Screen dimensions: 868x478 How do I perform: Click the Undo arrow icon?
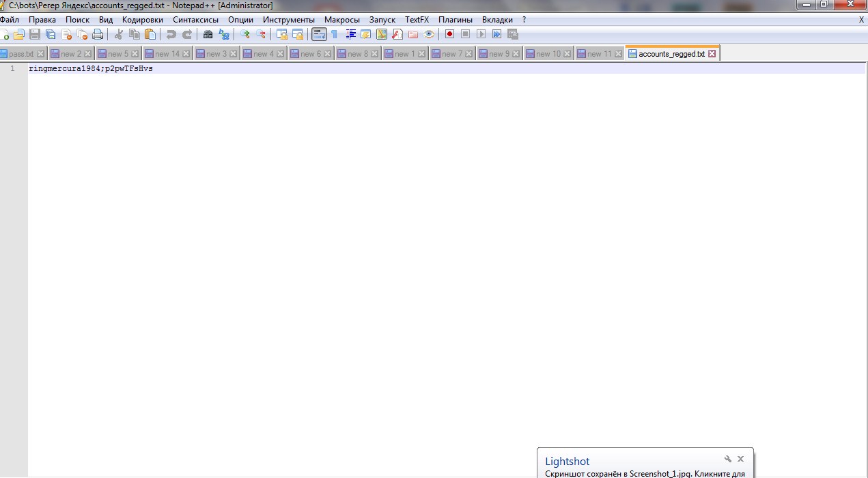point(171,34)
